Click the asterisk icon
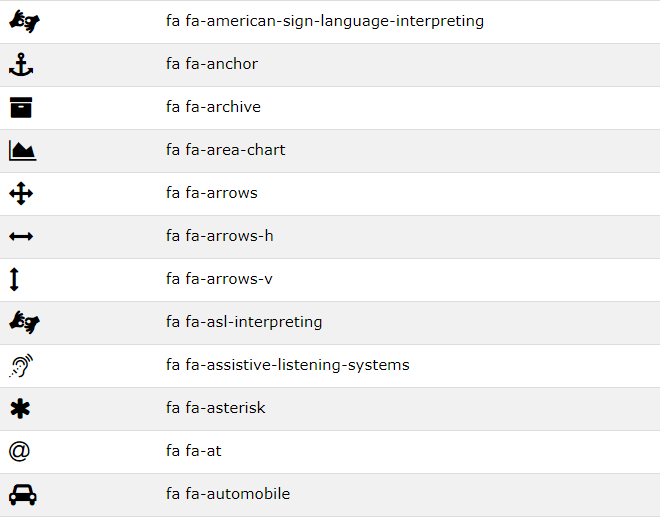 20,409
